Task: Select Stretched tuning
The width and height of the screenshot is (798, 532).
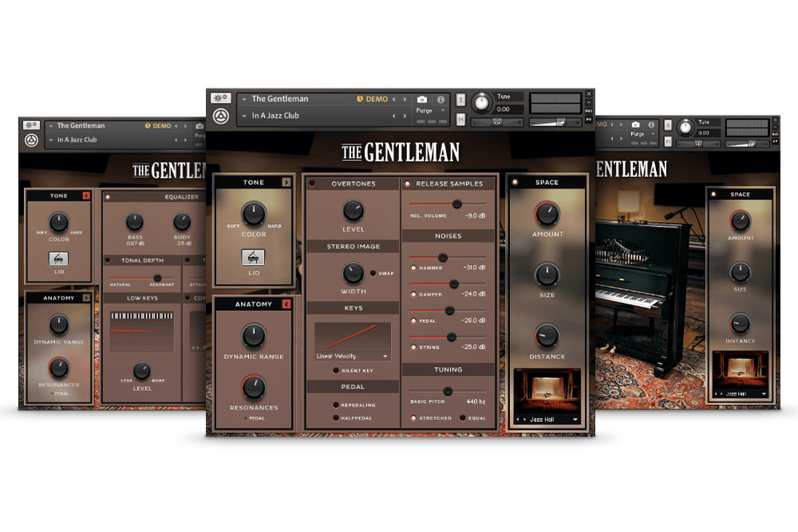Action: (x=413, y=418)
